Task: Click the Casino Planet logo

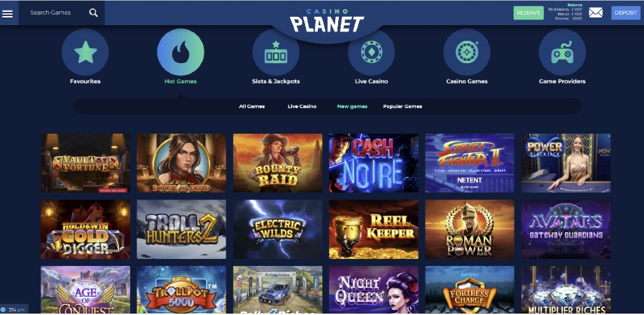Action: (327, 20)
